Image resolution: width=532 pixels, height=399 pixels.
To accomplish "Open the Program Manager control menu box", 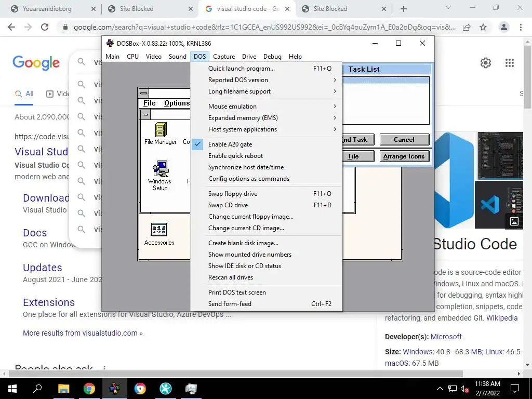I will pyautogui.click(x=144, y=93).
